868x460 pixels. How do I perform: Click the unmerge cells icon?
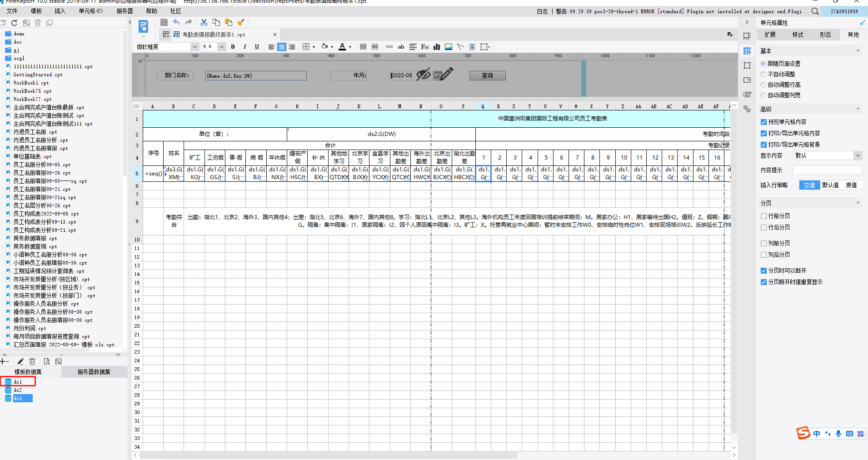point(375,47)
